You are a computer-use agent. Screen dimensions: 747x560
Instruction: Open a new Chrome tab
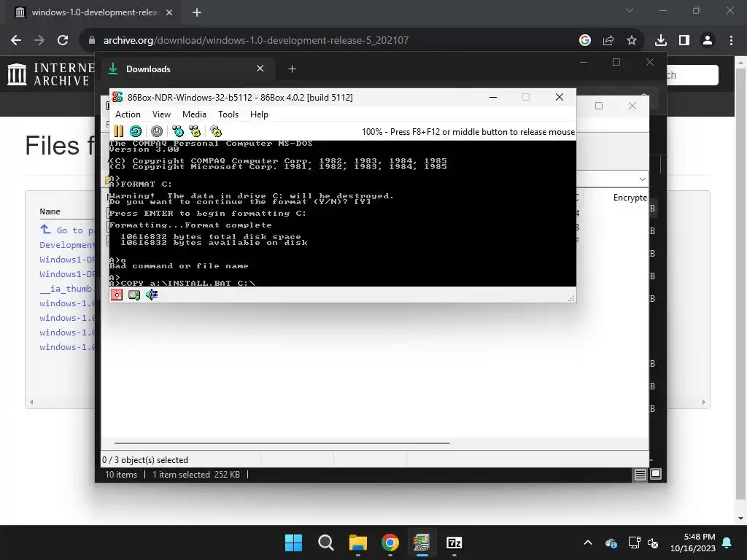point(197,12)
